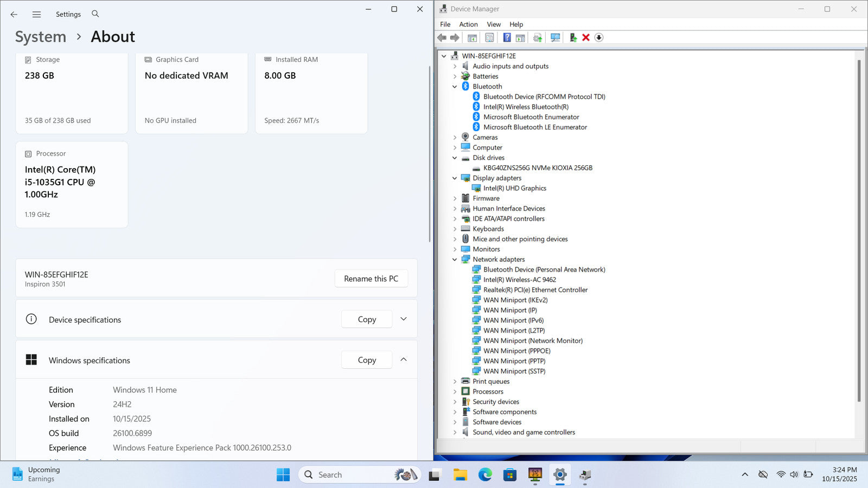Select Intel(R) UHD Graphics device
This screenshot has height=488, width=868.
coord(514,188)
